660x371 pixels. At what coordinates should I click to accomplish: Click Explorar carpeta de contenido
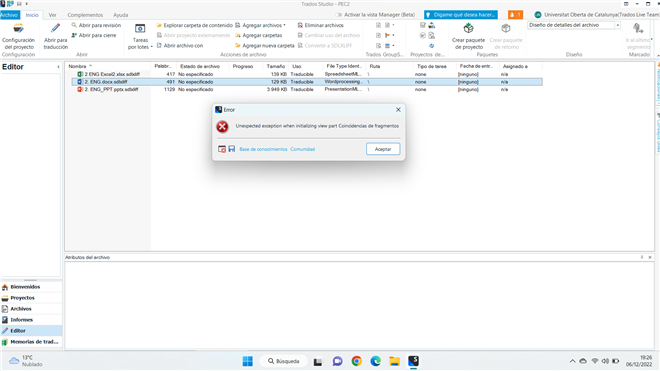(194, 25)
